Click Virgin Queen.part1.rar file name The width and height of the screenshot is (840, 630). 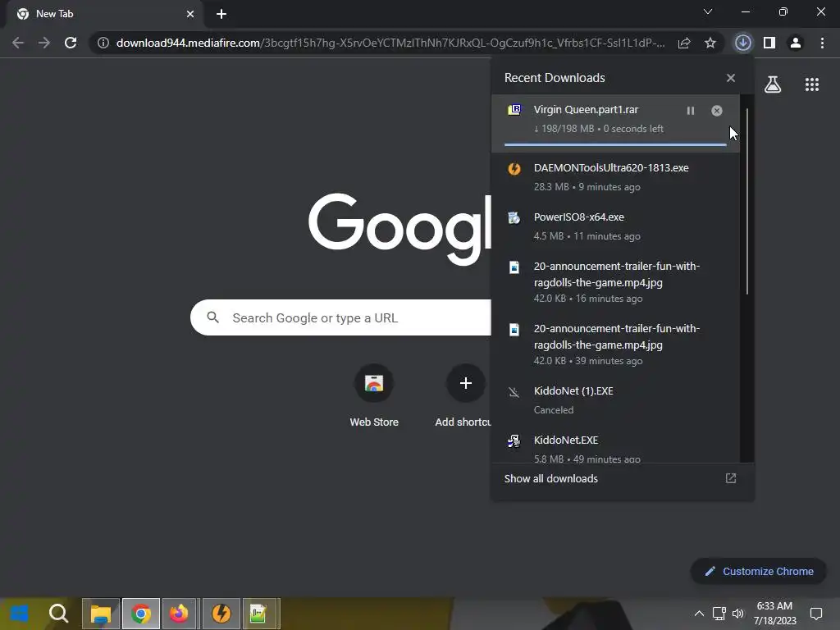[586, 110]
